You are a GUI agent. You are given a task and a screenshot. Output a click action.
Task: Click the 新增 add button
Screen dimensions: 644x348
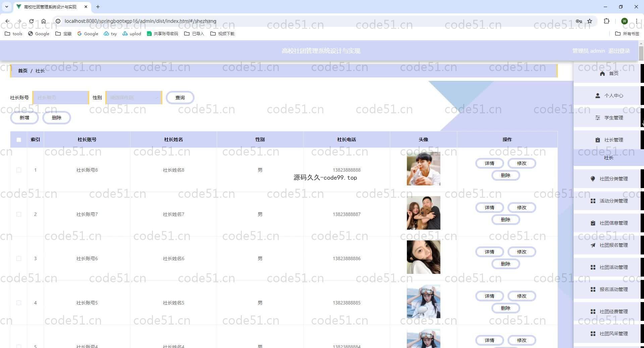point(24,118)
